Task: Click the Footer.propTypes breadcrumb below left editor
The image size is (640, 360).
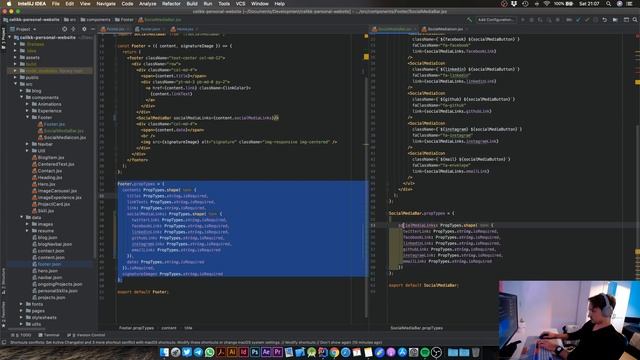Action: [x=136, y=328]
